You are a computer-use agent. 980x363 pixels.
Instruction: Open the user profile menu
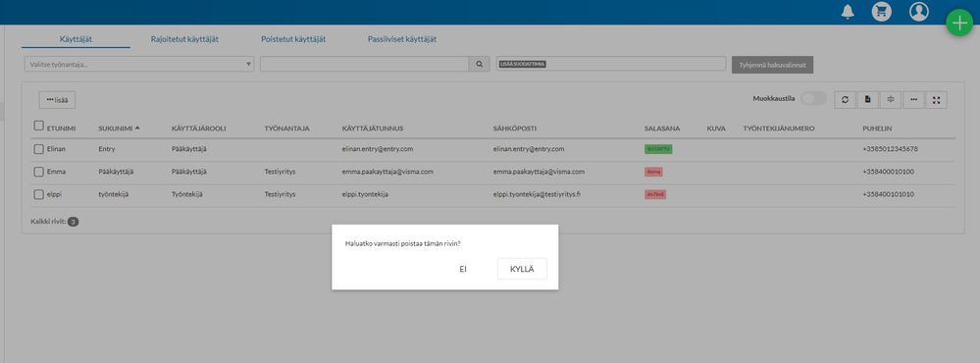pos(919,11)
